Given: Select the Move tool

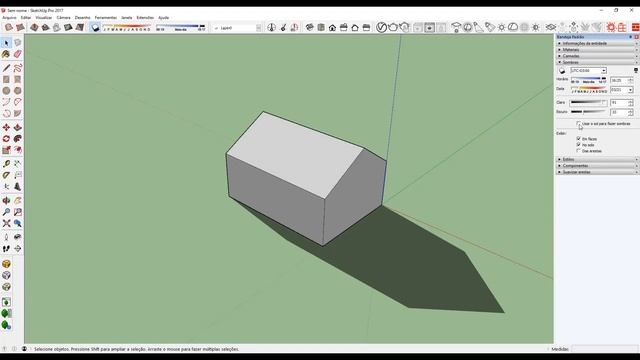Looking at the screenshot, I should coord(6,128).
